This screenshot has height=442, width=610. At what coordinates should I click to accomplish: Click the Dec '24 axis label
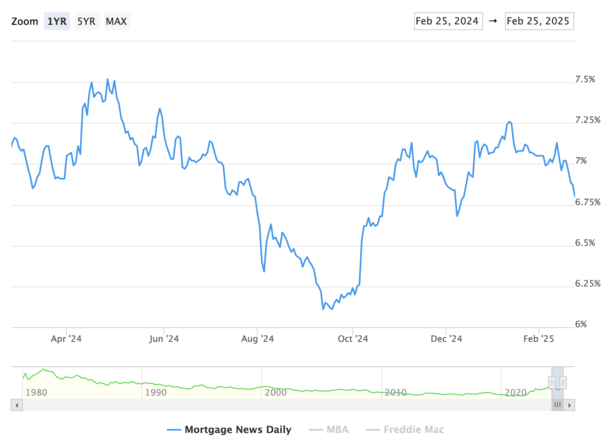coord(446,339)
